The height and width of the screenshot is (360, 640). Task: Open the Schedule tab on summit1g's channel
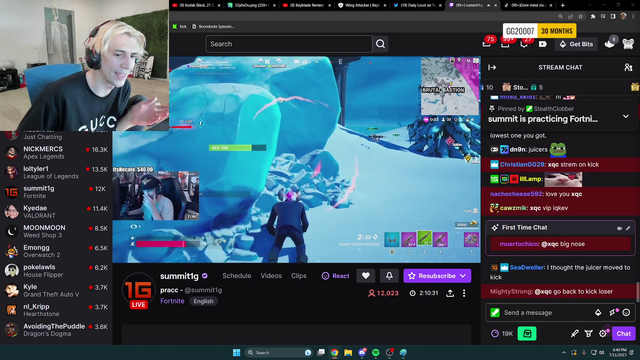coord(237,276)
